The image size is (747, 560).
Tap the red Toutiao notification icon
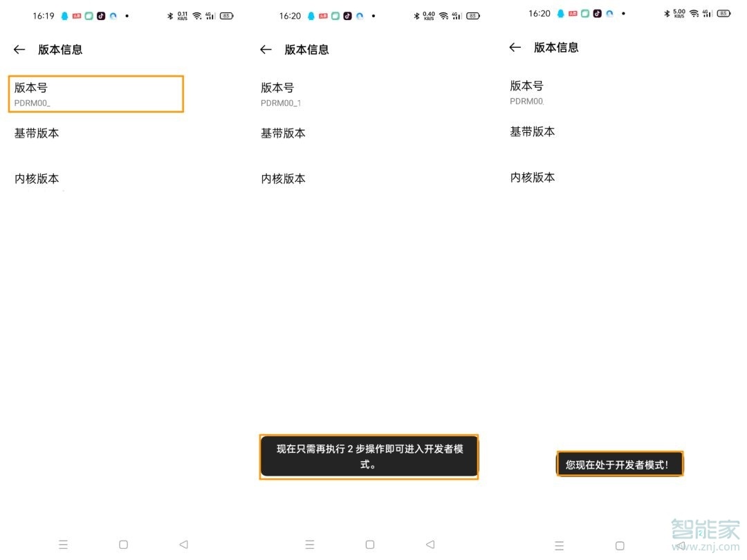click(77, 15)
